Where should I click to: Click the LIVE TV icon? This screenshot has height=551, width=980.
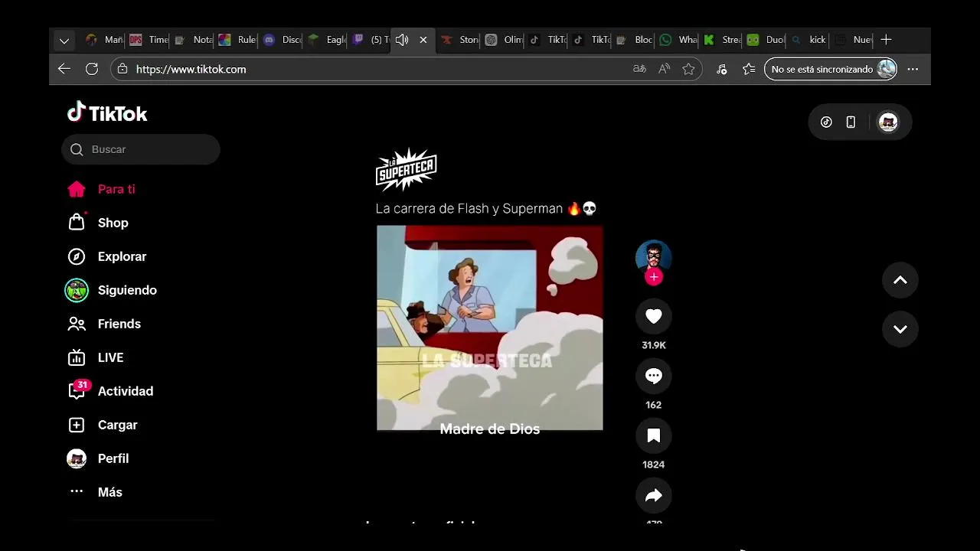coord(77,357)
